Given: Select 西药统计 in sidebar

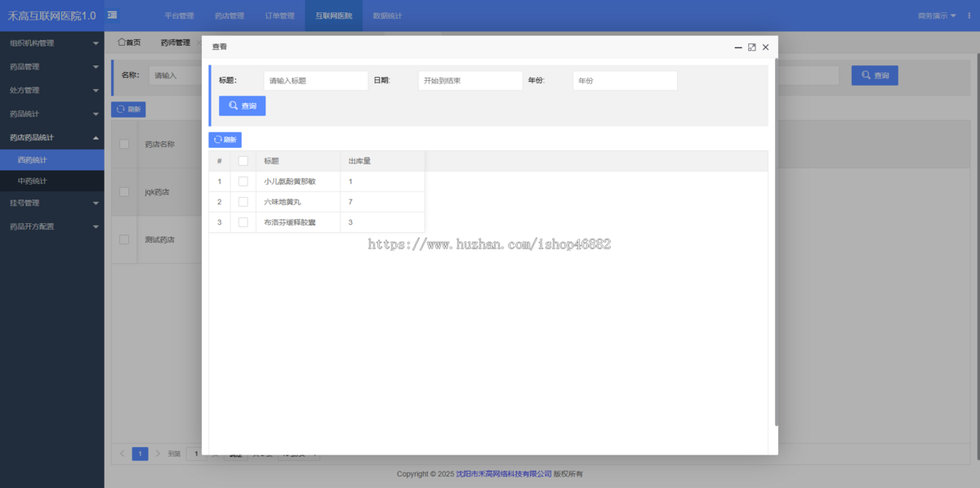Looking at the screenshot, I should click(x=52, y=160).
